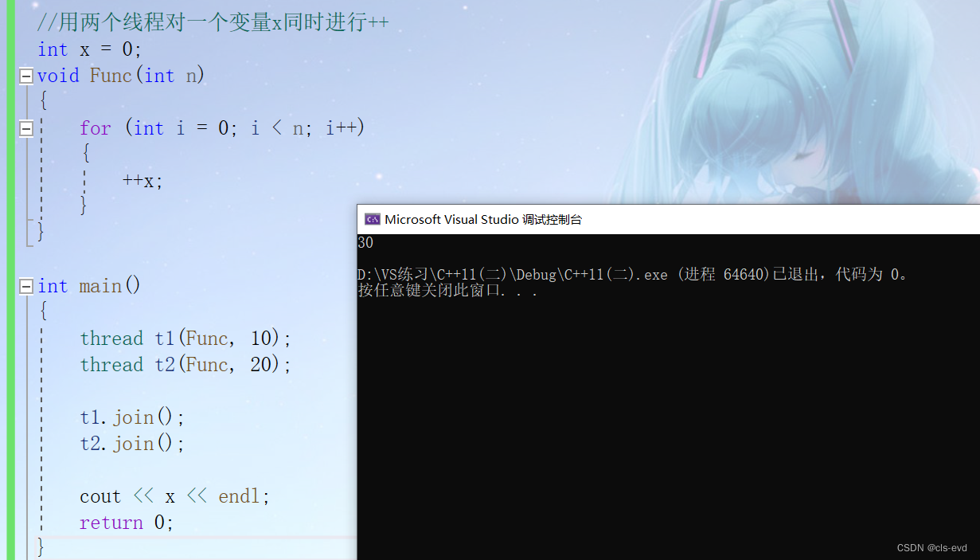Click the debug console window icon
The width and height of the screenshot is (980, 560).
click(372, 219)
